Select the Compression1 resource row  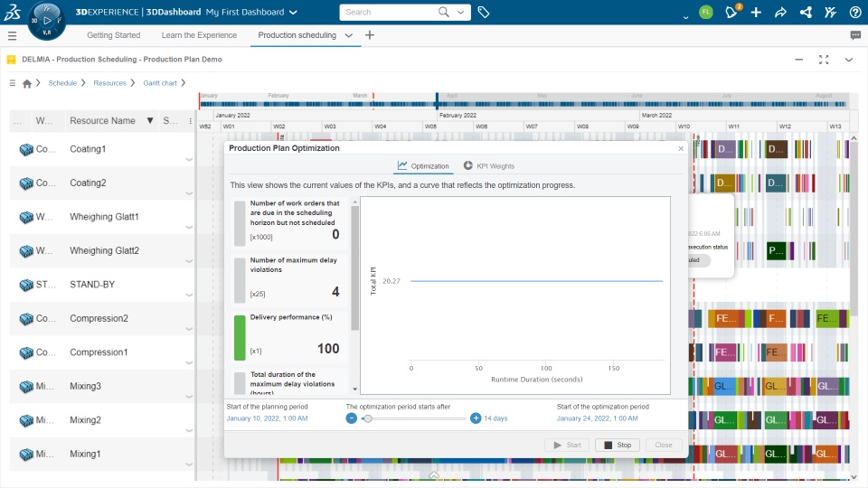(x=102, y=352)
